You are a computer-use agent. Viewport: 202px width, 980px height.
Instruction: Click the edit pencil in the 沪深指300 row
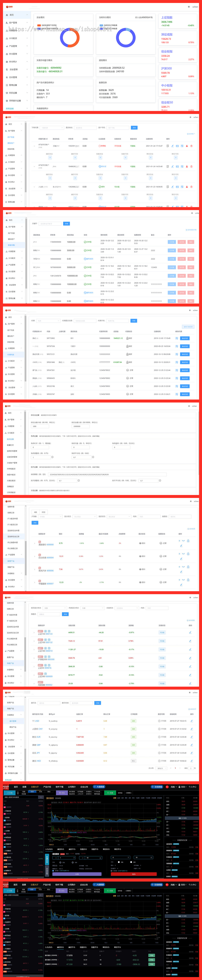[x=190, y=658]
